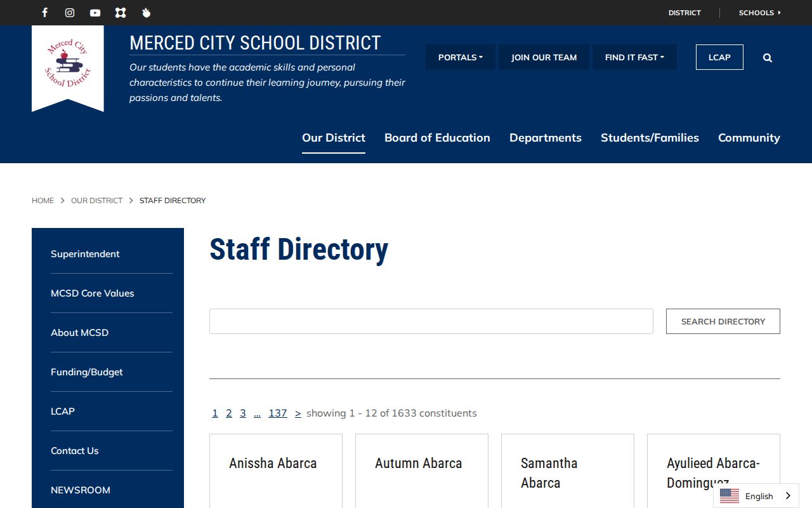812x508 pixels.
Task: Click the Search Directory button
Action: 723,321
